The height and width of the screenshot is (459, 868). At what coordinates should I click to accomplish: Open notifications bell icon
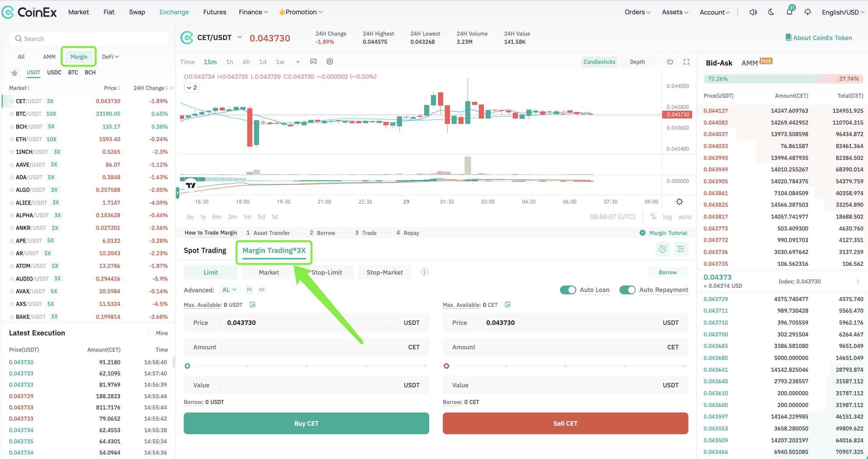790,12
